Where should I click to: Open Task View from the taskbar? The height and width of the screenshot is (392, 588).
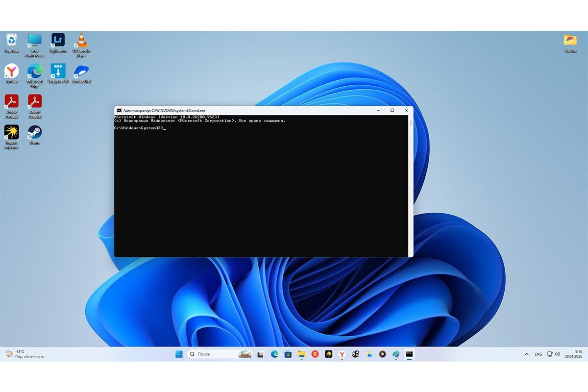[x=261, y=354]
